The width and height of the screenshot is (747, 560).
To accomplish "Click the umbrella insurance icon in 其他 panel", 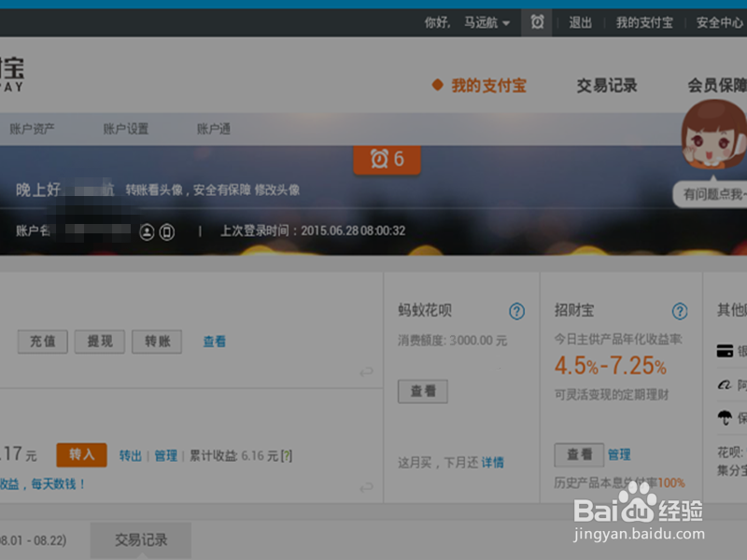I will pos(725,417).
